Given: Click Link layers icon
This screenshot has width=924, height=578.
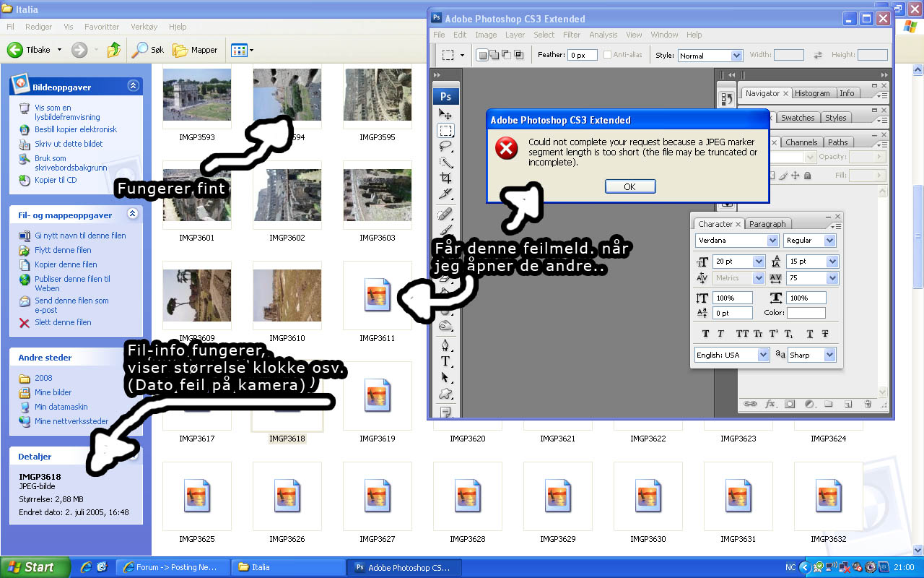Looking at the screenshot, I should pos(751,405).
